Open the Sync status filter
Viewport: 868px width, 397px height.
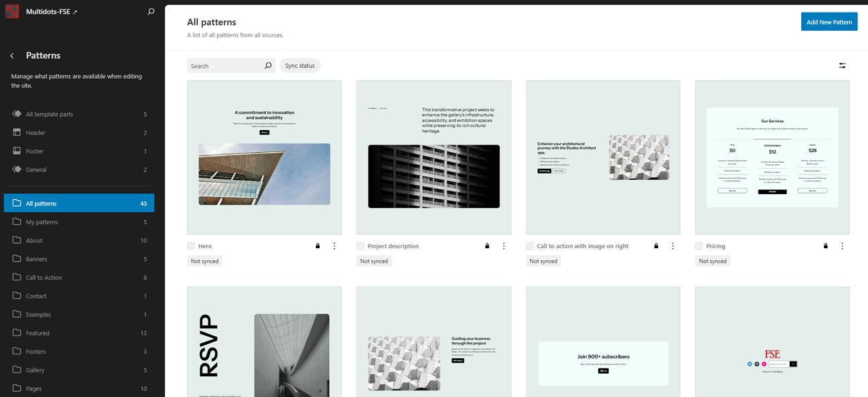click(x=299, y=65)
